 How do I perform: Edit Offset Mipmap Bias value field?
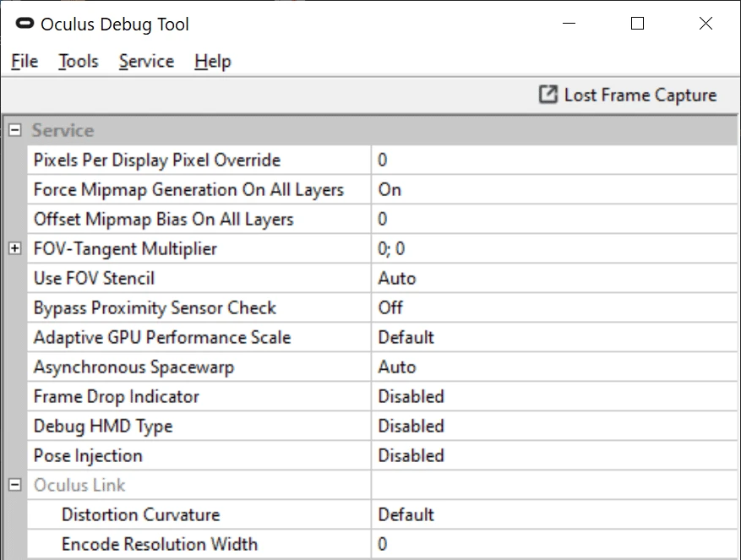tap(553, 219)
